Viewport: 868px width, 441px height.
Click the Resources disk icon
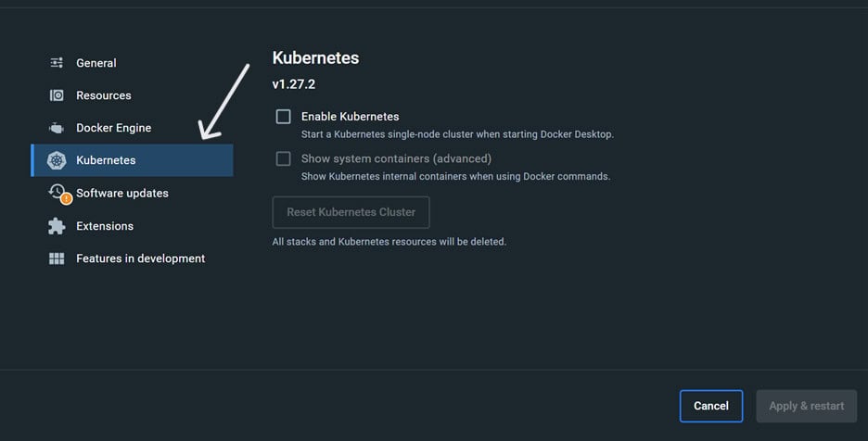pyautogui.click(x=57, y=95)
